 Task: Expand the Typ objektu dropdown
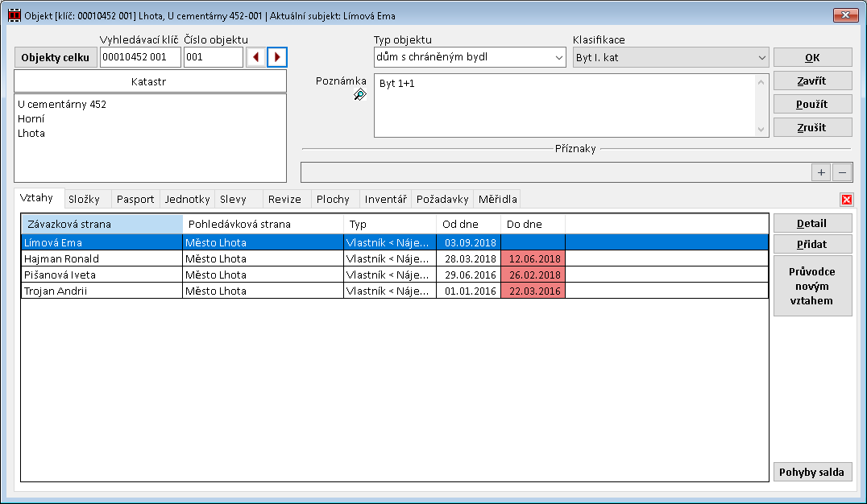click(558, 57)
